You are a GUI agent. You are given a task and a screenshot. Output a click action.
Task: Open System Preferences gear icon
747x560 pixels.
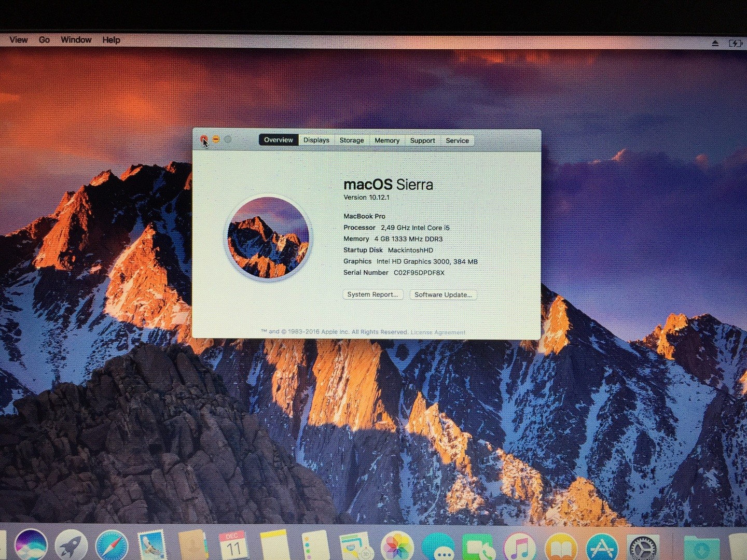click(643, 548)
